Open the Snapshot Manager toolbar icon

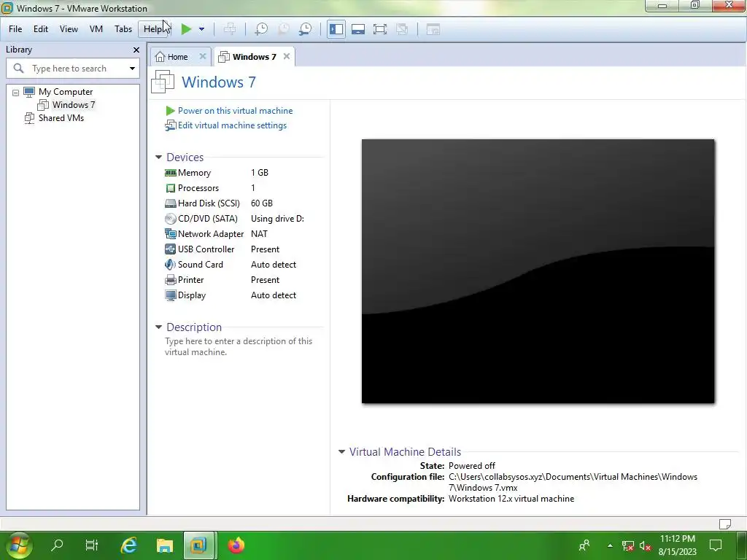click(306, 29)
